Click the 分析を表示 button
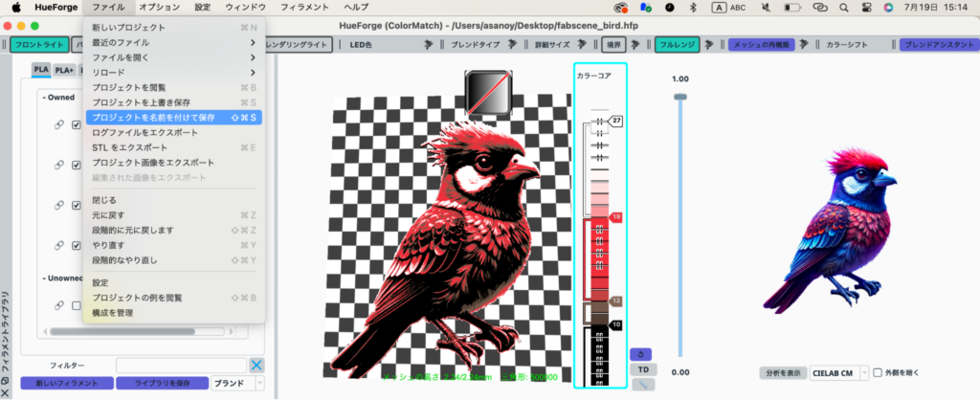The height and width of the screenshot is (400, 980). pyautogui.click(x=783, y=373)
